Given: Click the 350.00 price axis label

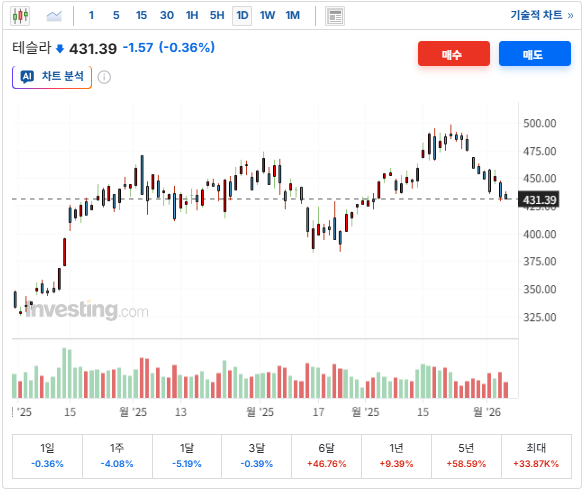Looking at the screenshot, I should 539,289.
